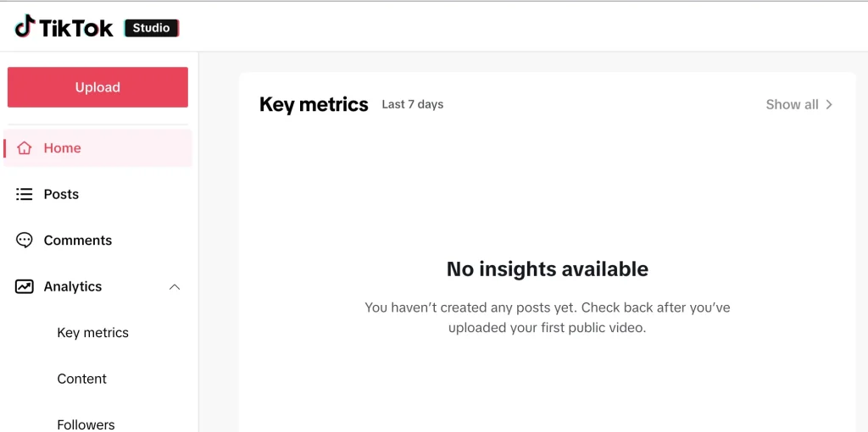Open Posts via the list icon
868x432 pixels.
pos(24,194)
